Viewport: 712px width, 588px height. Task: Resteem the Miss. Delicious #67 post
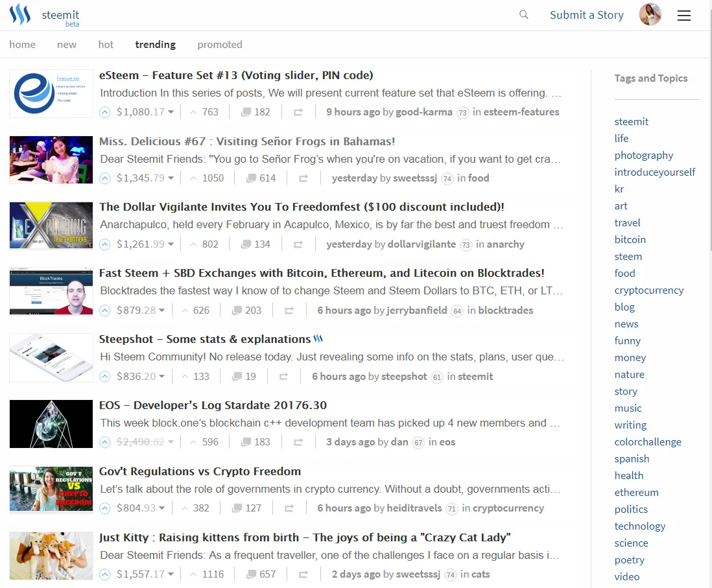(x=303, y=178)
